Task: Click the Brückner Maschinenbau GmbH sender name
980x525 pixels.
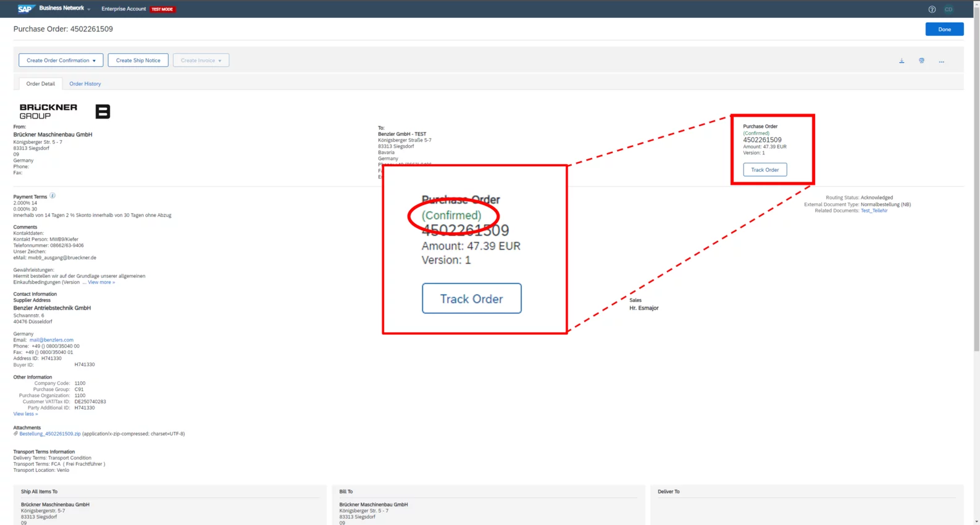Action: point(52,134)
